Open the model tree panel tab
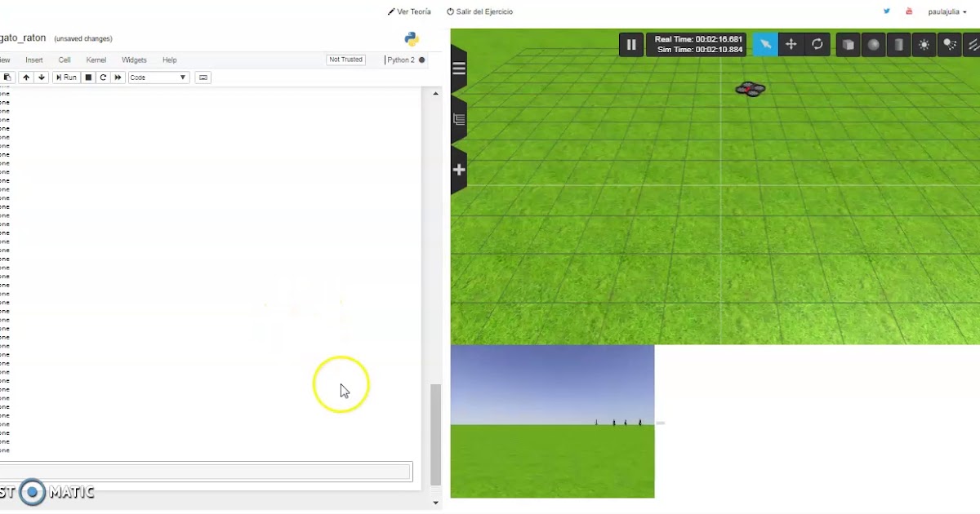The height and width of the screenshot is (514, 980). click(x=458, y=119)
